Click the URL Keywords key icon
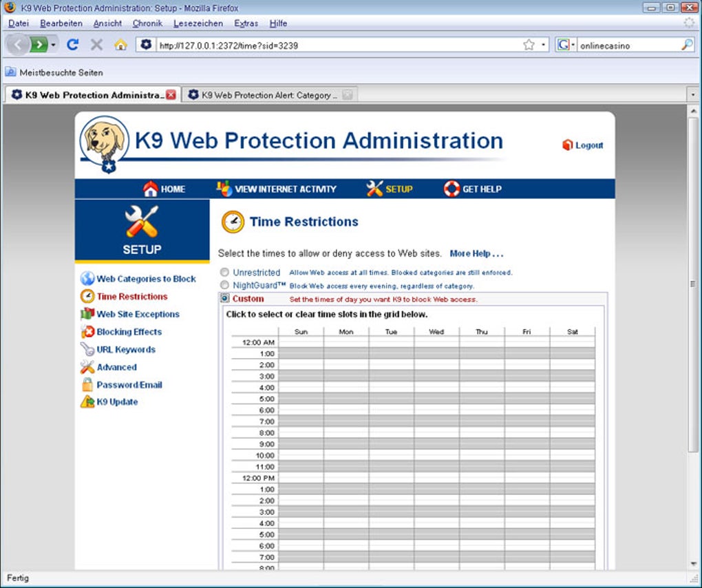 pos(87,349)
